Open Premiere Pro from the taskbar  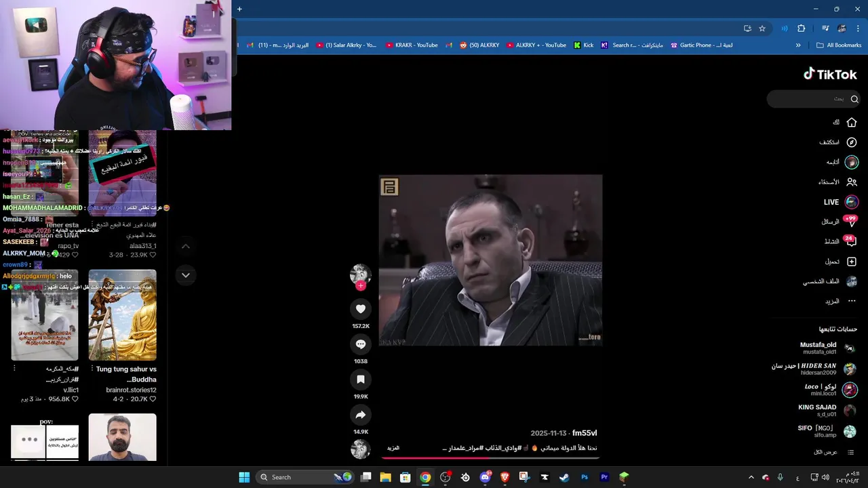604,477
